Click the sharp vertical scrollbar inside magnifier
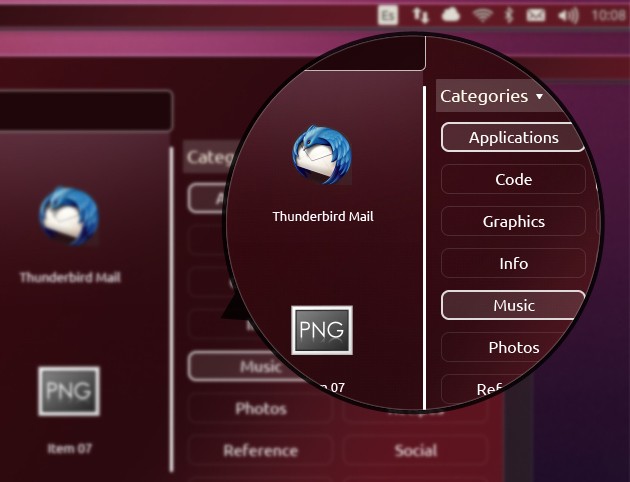This screenshot has height=482, width=630. tap(424, 248)
